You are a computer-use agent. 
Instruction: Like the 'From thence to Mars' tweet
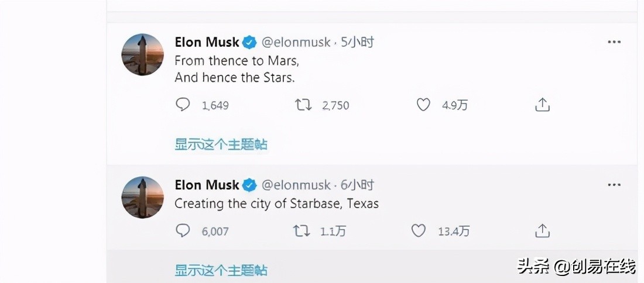(423, 105)
